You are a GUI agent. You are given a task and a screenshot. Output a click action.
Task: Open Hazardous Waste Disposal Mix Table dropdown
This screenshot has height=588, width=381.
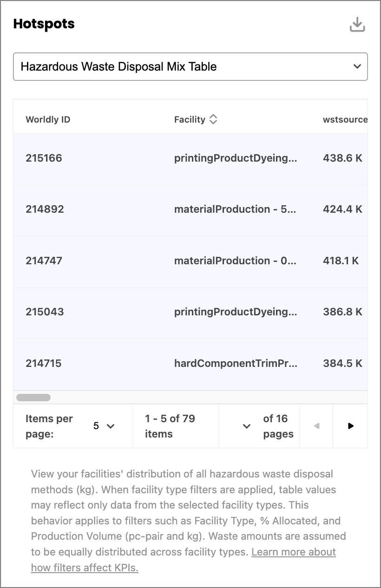point(190,66)
